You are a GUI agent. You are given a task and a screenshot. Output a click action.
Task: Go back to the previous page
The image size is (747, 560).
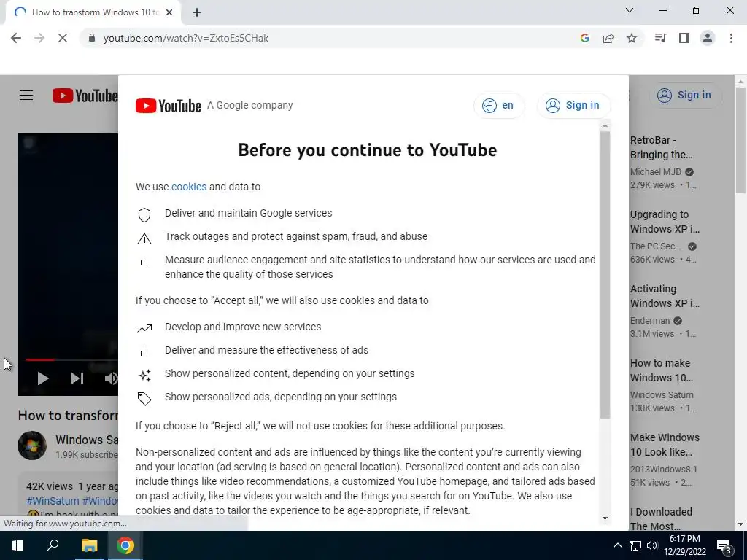[x=16, y=38]
